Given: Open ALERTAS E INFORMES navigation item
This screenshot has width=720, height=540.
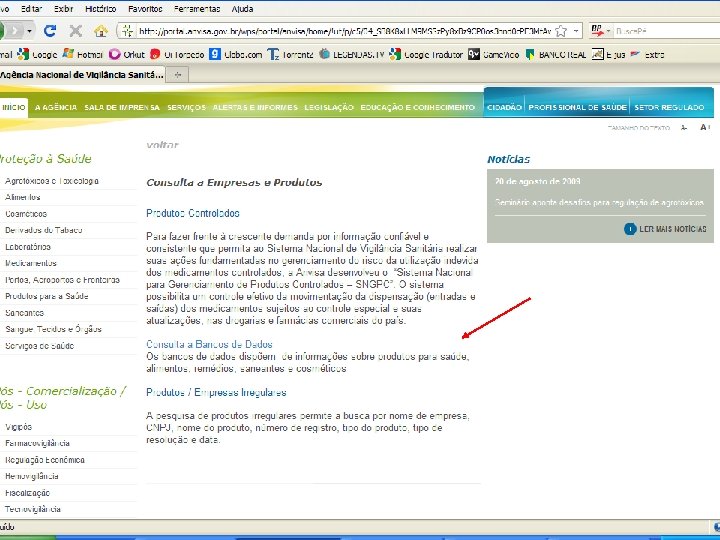Looking at the screenshot, I should click(255, 107).
